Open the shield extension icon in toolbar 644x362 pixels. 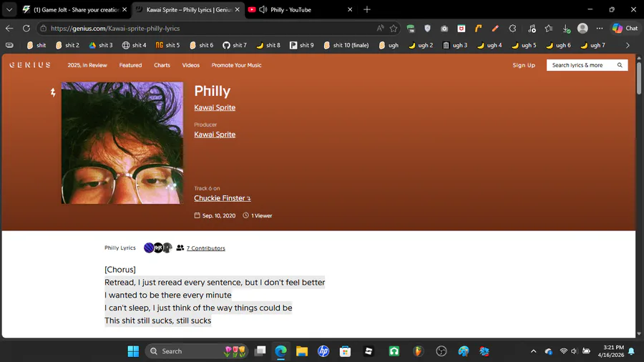tap(428, 29)
